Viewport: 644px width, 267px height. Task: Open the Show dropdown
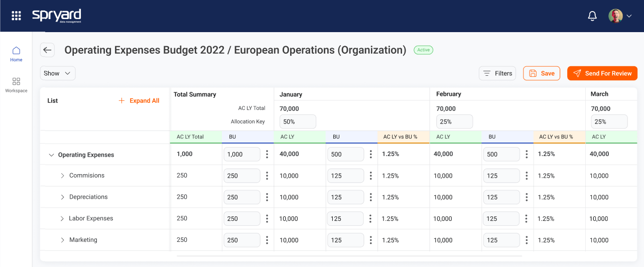58,73
